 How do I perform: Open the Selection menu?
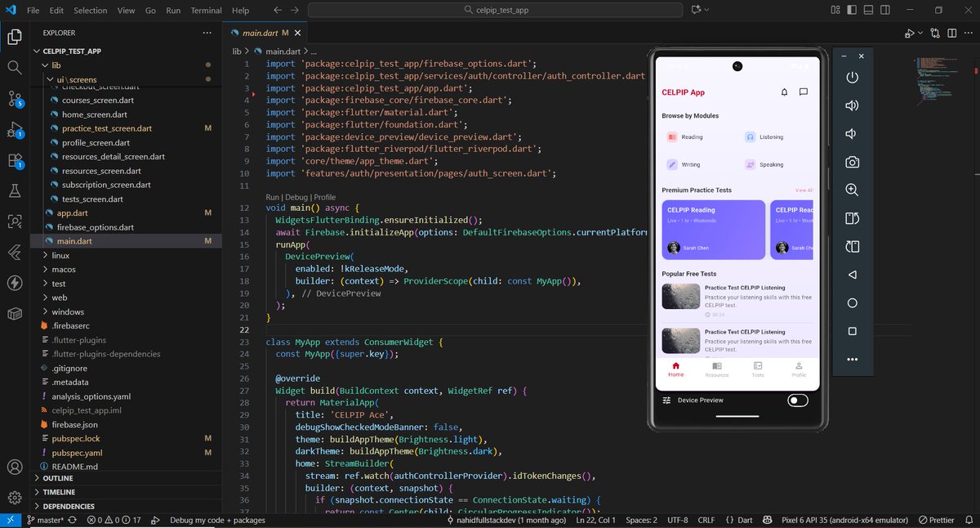[x=90, y=11]
